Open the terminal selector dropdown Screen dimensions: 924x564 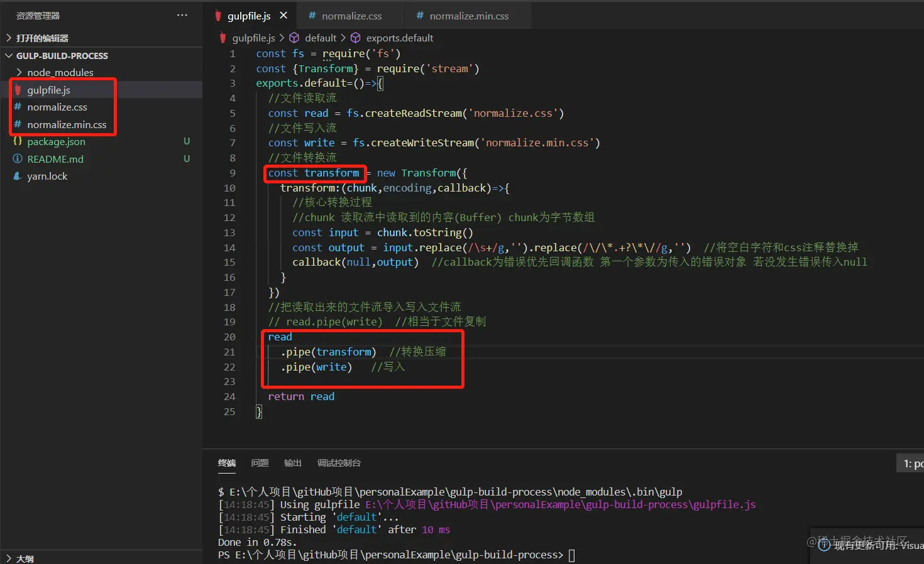tap(910, 464)
